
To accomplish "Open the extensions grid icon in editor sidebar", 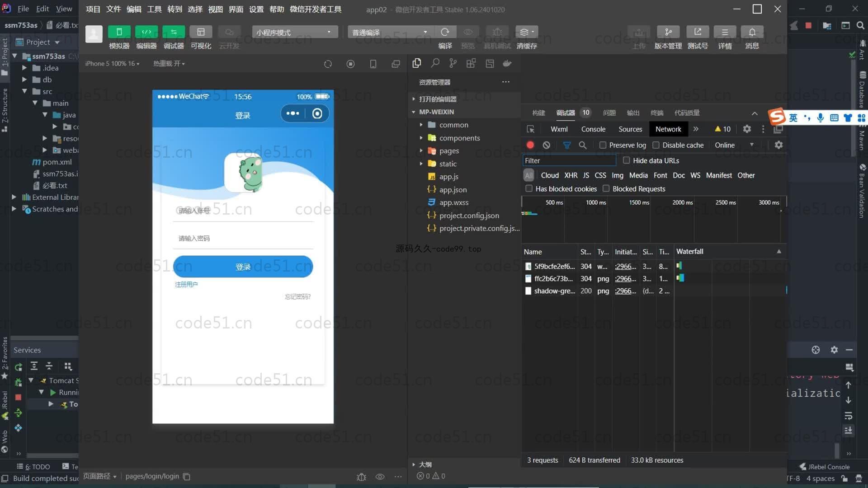I will [471, 63].
